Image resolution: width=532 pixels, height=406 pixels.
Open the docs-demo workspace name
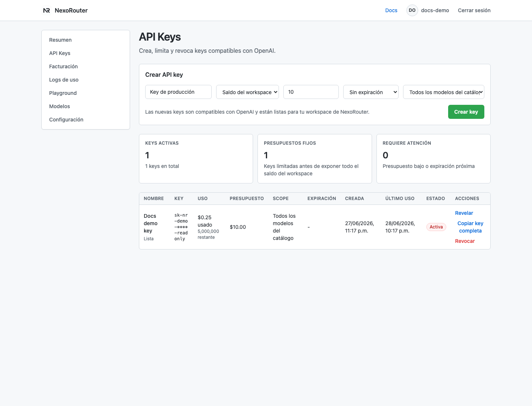click(435, 10)
